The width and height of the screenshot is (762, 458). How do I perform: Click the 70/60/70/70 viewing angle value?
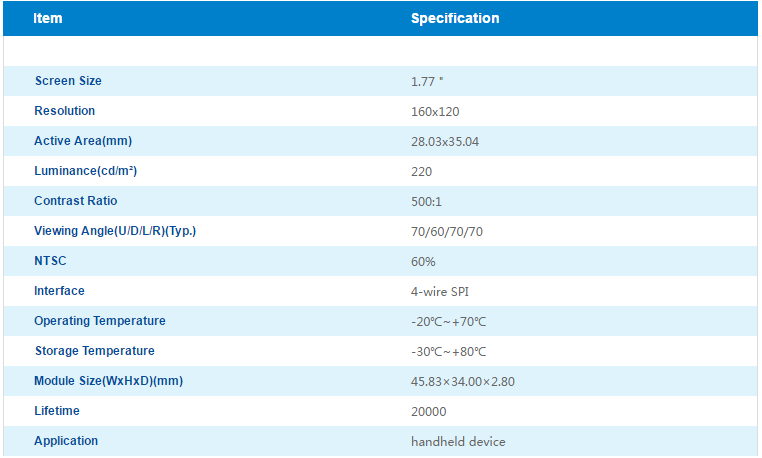447,232
